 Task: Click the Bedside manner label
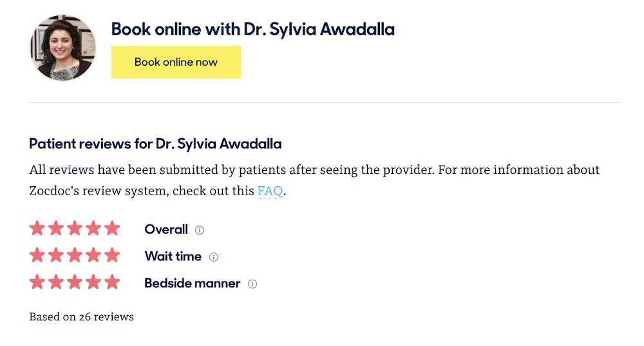192,283
